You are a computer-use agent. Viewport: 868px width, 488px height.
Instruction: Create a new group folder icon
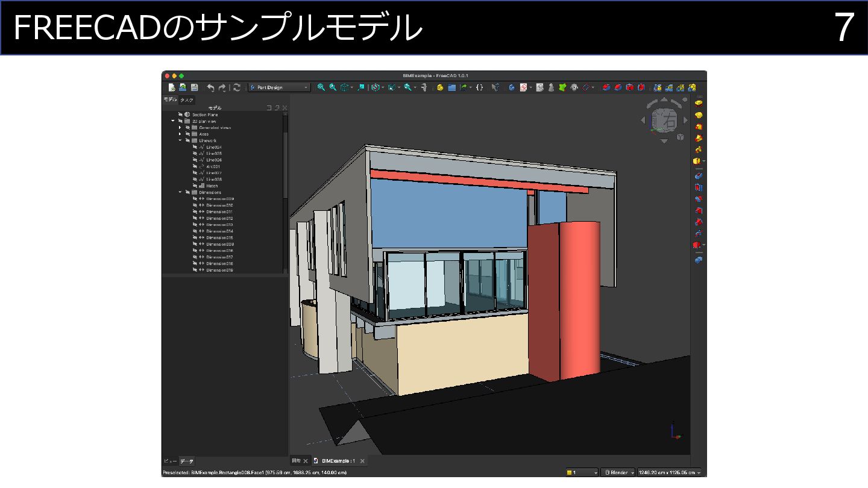tap(452, 87)
